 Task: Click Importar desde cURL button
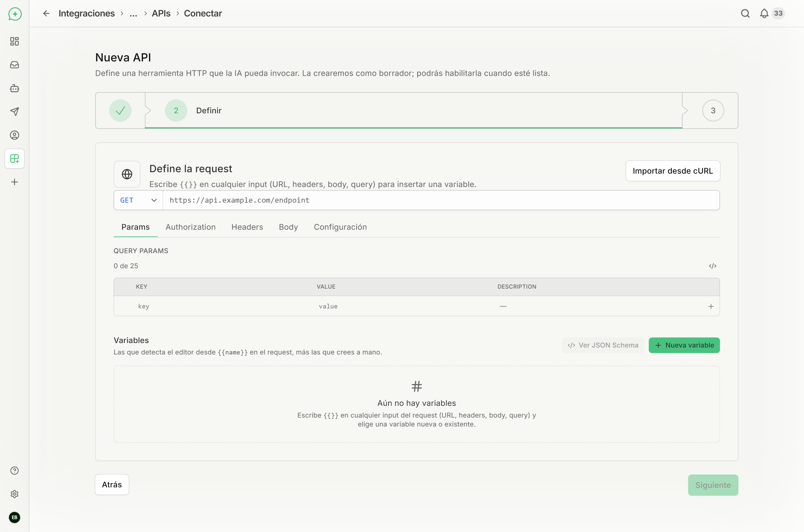(x=673, y=171)
